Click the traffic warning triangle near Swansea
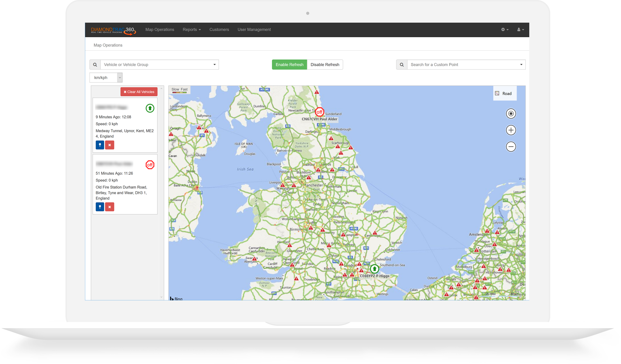Image resolution: width=621 pixels, height=364 pixels. pyautogui.click(x=254, y=259)
